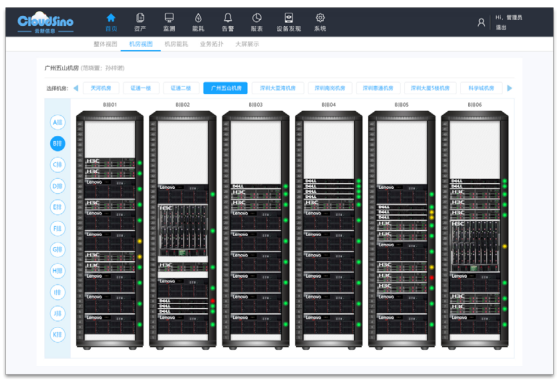Click the Hi, 管理员 greeting text
The width and height of the screenshot is (560, 381).
pos(509,17)
